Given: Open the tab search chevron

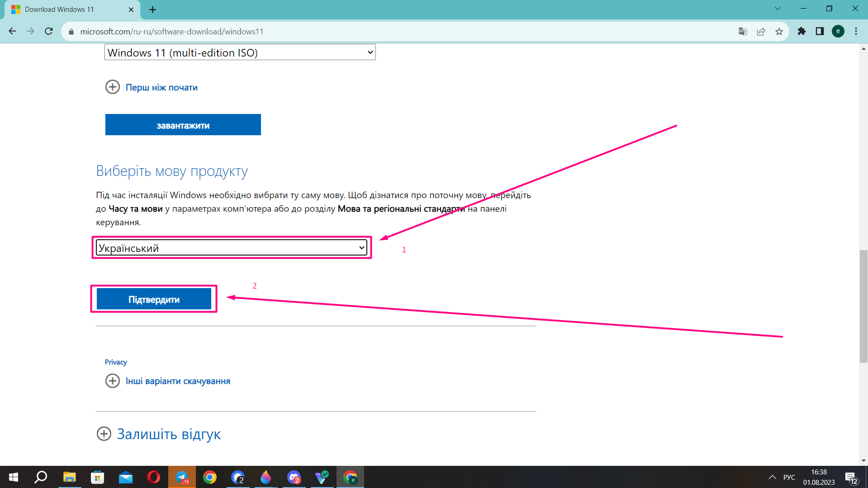Looking at the screenshot, I should click(x=778, y=9).
